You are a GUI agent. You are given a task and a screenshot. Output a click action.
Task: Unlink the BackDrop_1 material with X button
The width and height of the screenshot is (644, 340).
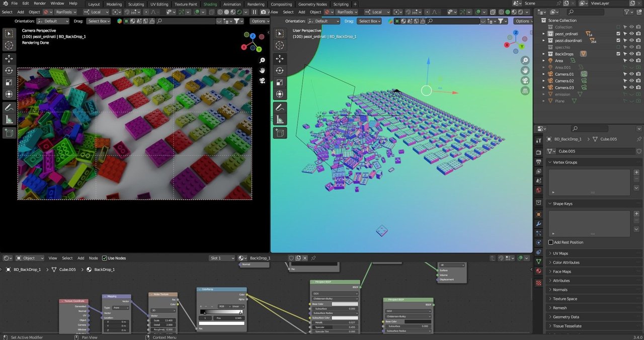click(305, 258)
